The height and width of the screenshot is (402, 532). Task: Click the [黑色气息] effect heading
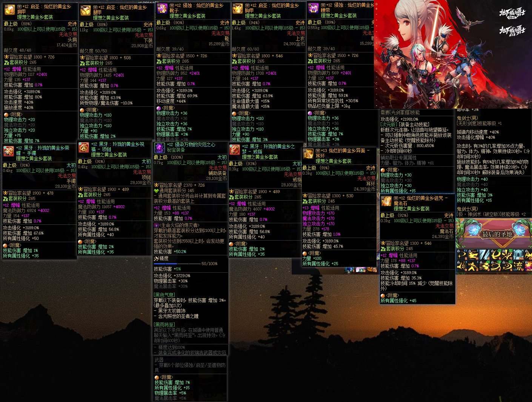pyautogui.click(x=164, y=295)
